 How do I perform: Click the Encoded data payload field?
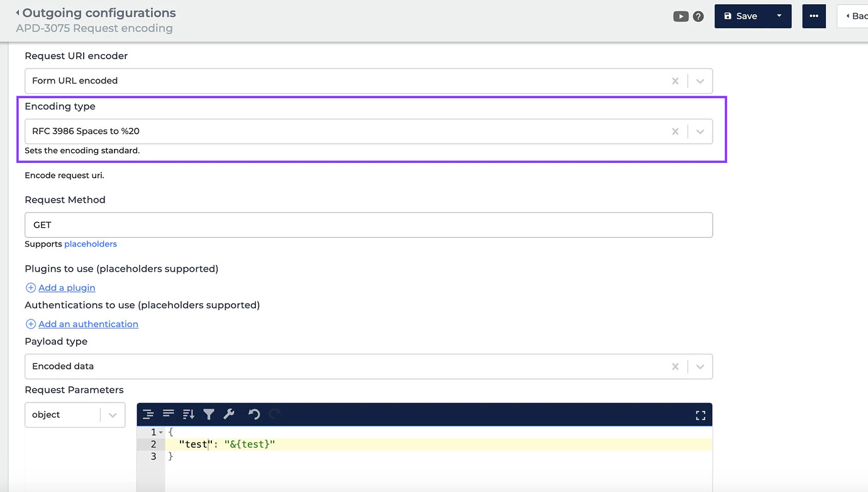[369, 366]
